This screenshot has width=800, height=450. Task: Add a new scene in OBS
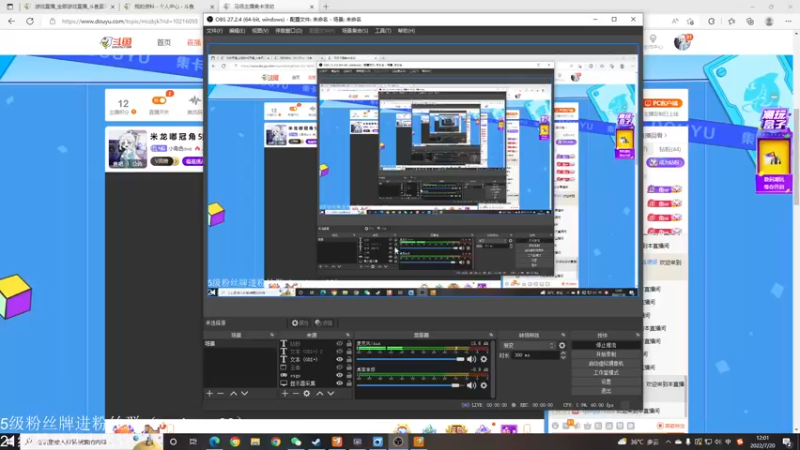click(x=209, y=393)
